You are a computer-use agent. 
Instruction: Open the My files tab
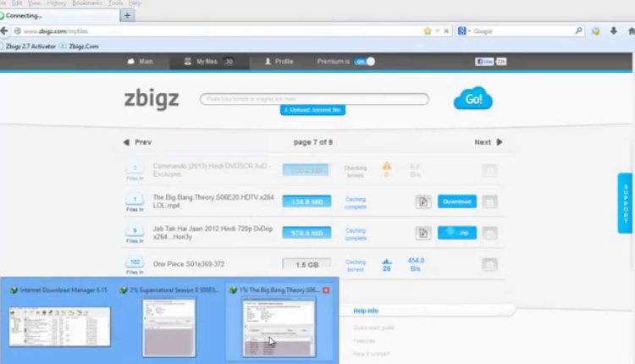pyautogui.click(x=207, y=62)
